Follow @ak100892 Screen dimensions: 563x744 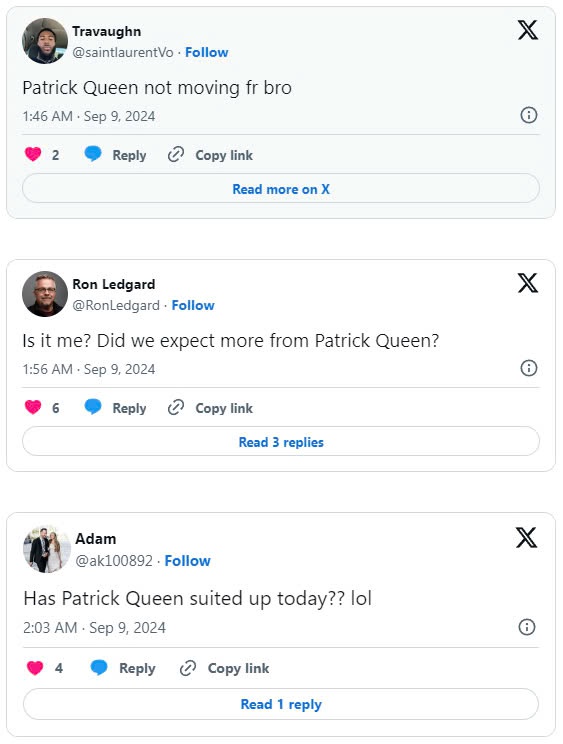pyautogui.click(x=187, y=560)
